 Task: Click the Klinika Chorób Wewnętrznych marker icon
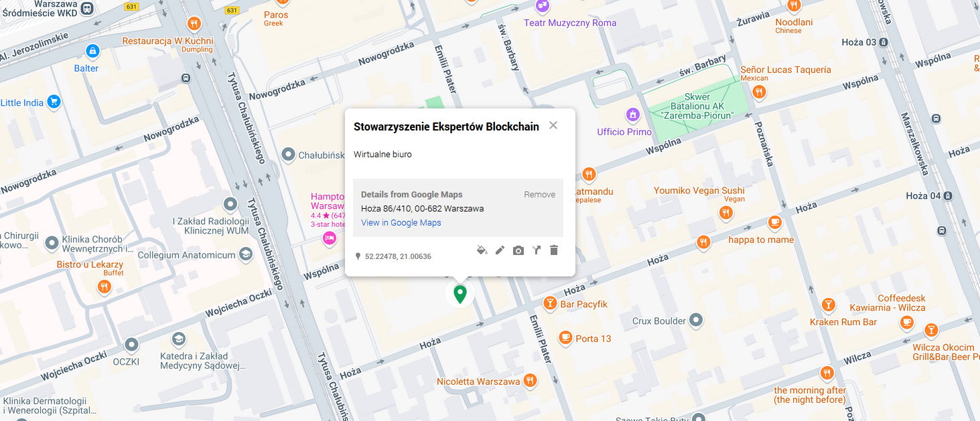pyautogui.click(x=52, y=244)
